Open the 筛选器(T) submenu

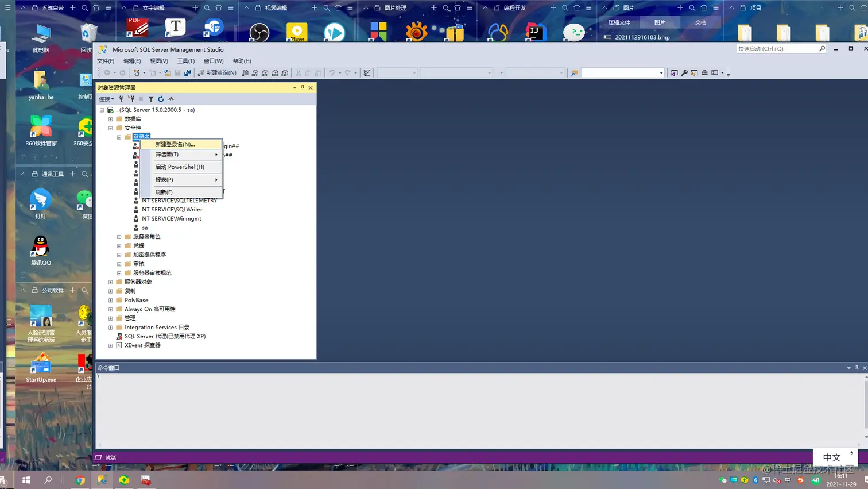(x=181, y=155)
